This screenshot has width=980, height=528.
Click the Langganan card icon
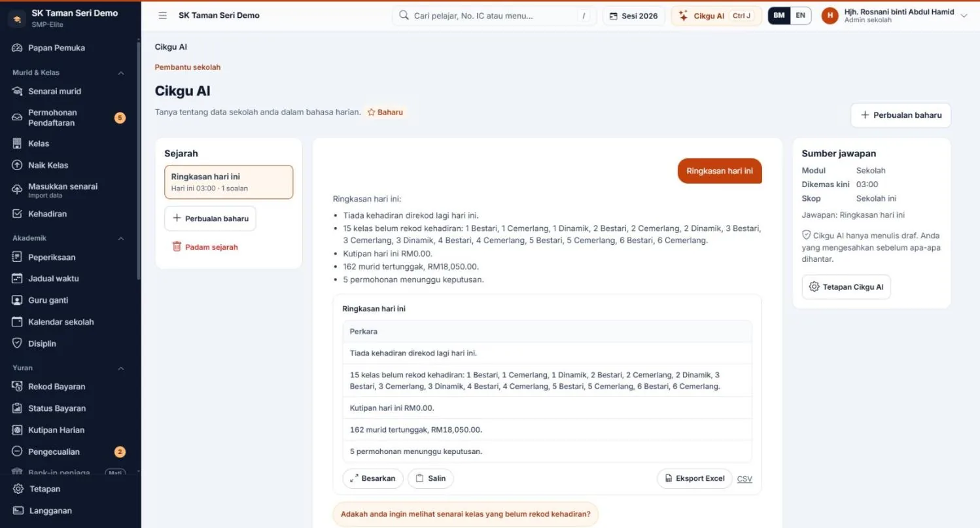(18, 511)
